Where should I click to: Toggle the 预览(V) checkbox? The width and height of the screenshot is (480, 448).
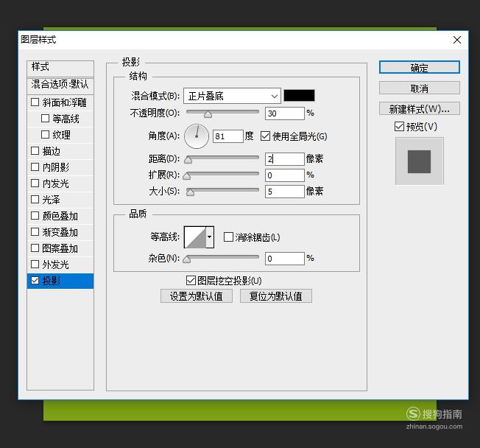[x=399, y=126]
